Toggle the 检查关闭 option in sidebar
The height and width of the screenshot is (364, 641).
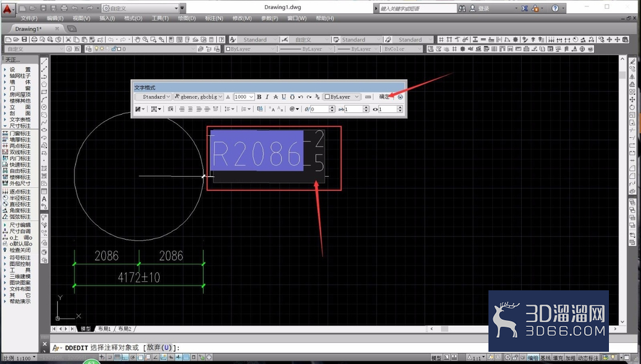tap(17, 250)
